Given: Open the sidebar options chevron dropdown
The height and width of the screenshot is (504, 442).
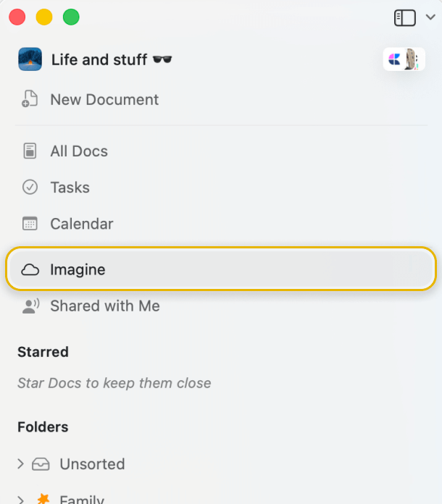Looking at the screenshot, I should [x=430, y=17].
